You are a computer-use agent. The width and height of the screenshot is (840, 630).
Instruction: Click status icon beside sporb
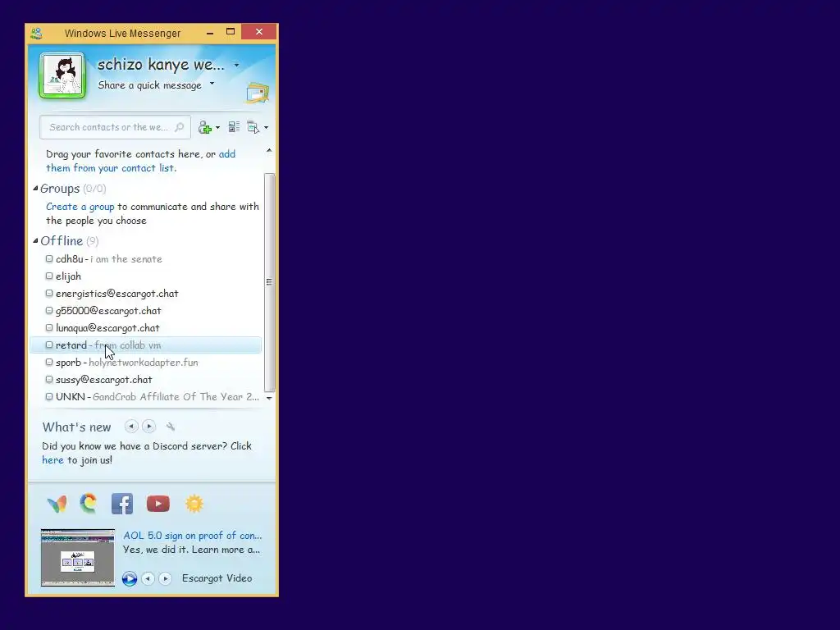click(x=49, y=362)
